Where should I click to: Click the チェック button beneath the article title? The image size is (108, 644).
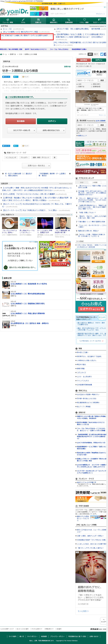pos(25,77)
